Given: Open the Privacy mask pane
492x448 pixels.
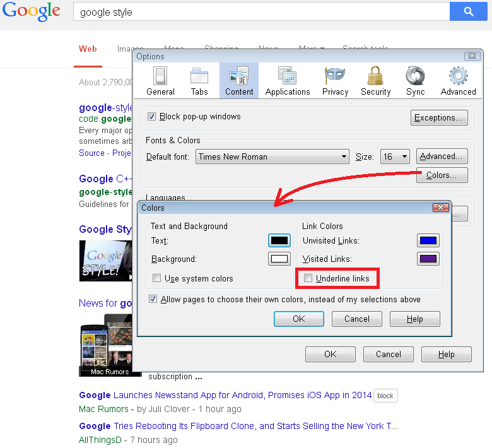Looking at the screenshot, I should pos(335,81).
